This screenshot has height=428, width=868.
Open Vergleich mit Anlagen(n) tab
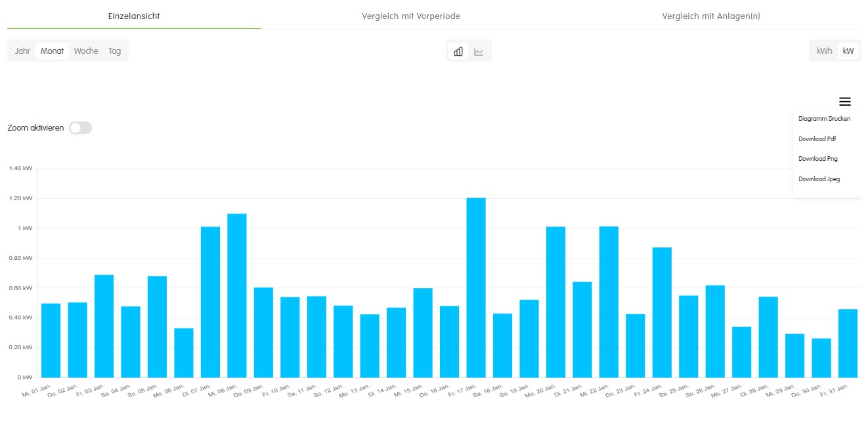point(710,16)
